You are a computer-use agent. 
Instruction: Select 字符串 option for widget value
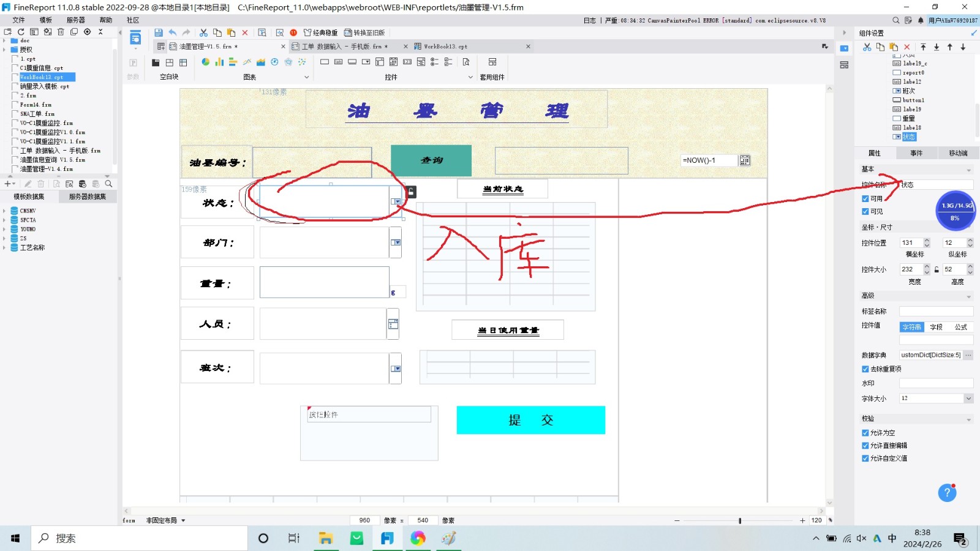pyautogui.click(x=911, y=327)
